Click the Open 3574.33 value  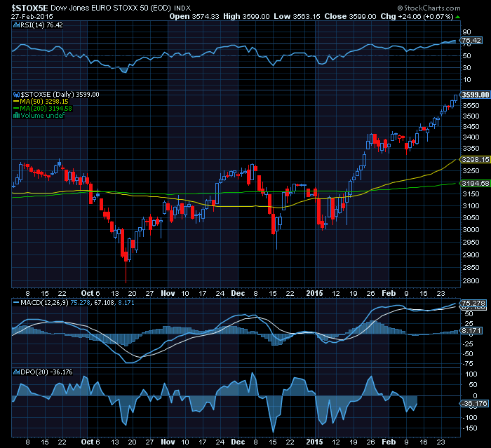coord(194,16)
